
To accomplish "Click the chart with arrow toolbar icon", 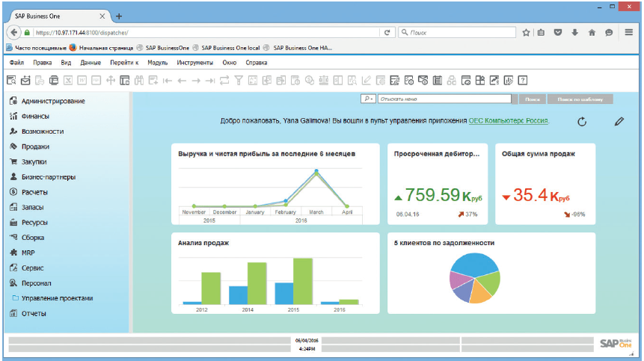I will [494, 81].
